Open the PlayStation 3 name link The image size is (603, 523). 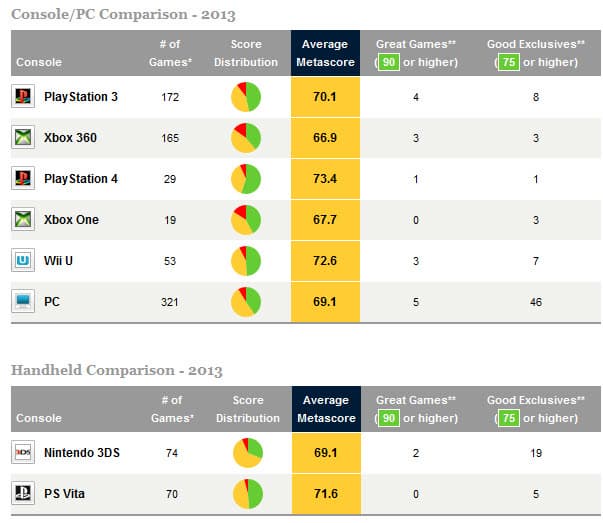(x=81, y=97)
